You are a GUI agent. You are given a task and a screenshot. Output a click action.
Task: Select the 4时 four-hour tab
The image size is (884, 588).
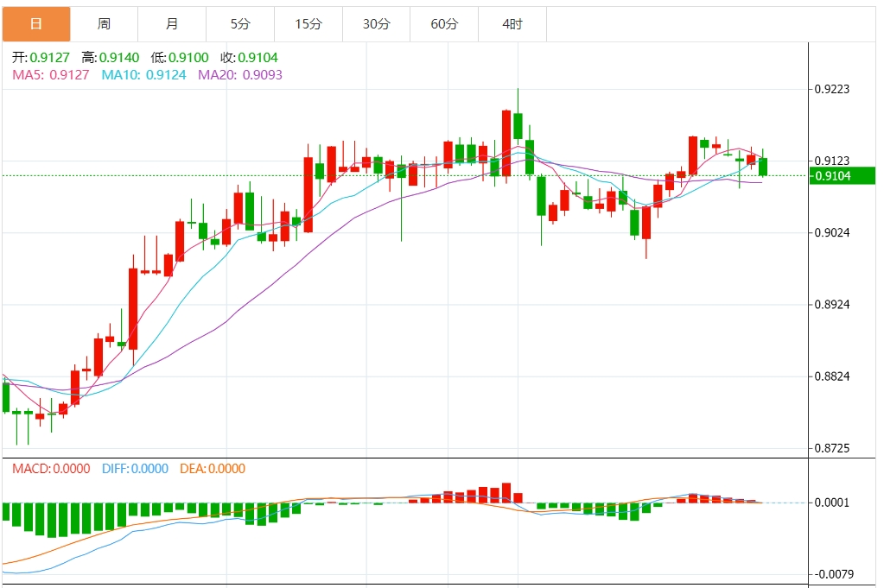click(x=512, y=24)
